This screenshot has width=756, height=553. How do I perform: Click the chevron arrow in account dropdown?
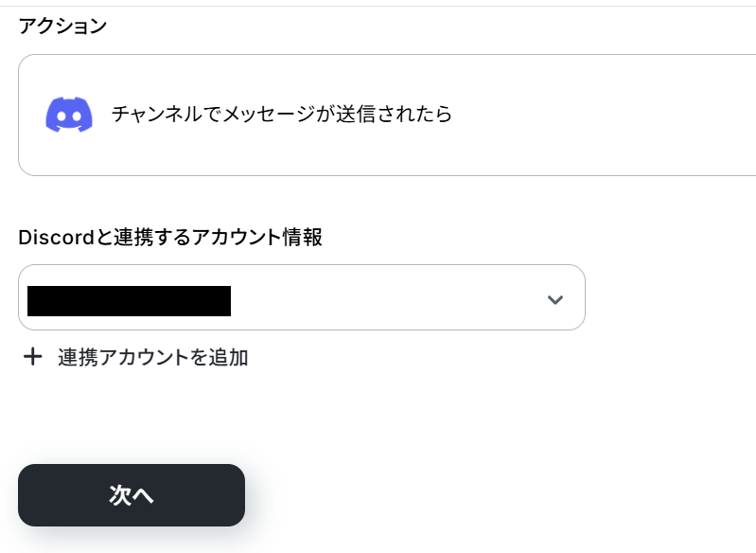pos(555,299)
